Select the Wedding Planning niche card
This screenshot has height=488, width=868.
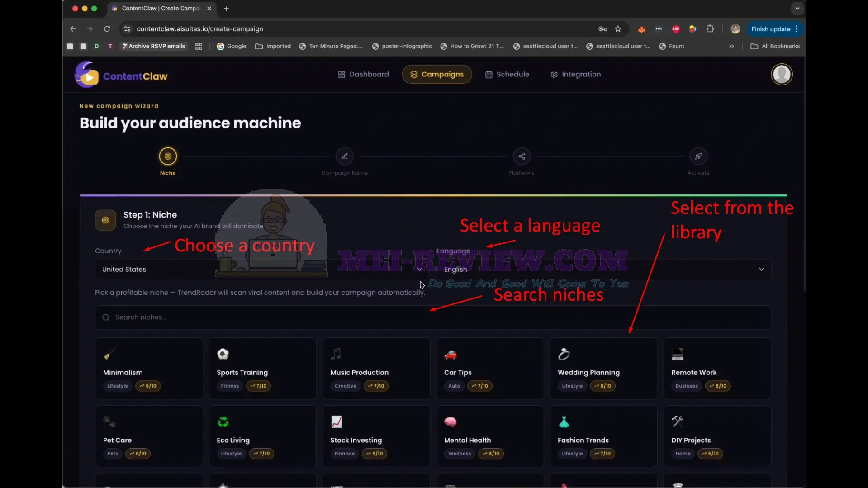[x=603, y=368]
